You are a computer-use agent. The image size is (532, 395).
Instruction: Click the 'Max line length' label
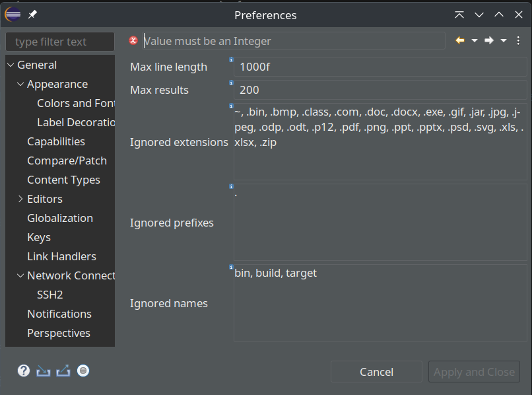click(x=168, y=67)
